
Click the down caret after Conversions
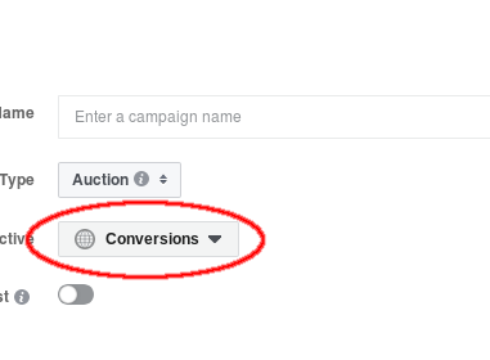(x=215, y=239)
